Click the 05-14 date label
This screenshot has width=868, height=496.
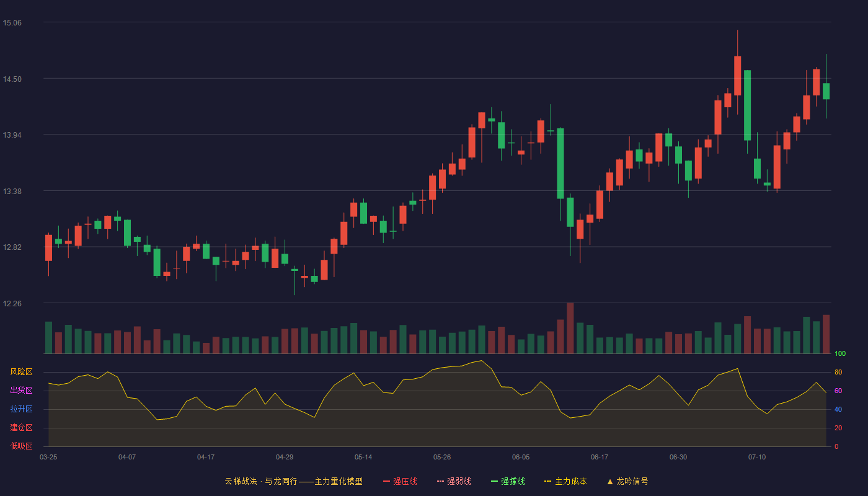tap(363, 457)
